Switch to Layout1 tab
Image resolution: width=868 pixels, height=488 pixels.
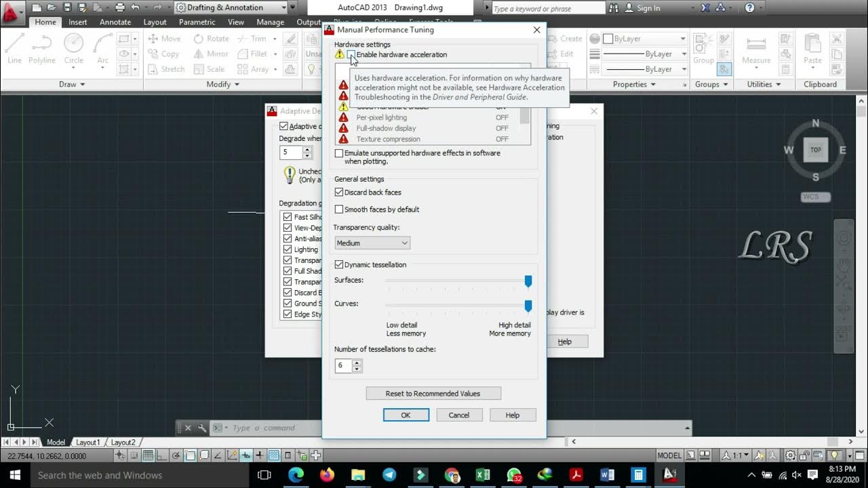(x=87, y=442)
